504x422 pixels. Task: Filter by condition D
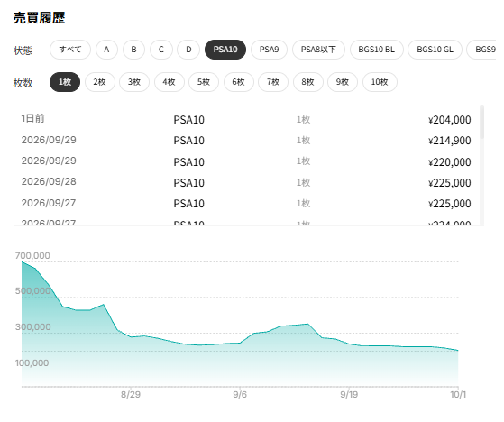(188, 50)
